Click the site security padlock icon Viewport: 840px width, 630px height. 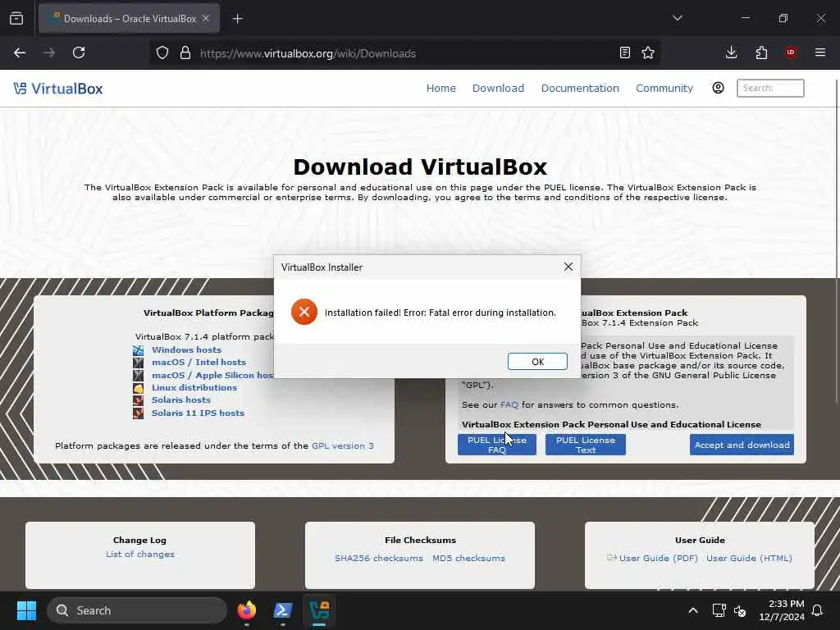point(185,53)
